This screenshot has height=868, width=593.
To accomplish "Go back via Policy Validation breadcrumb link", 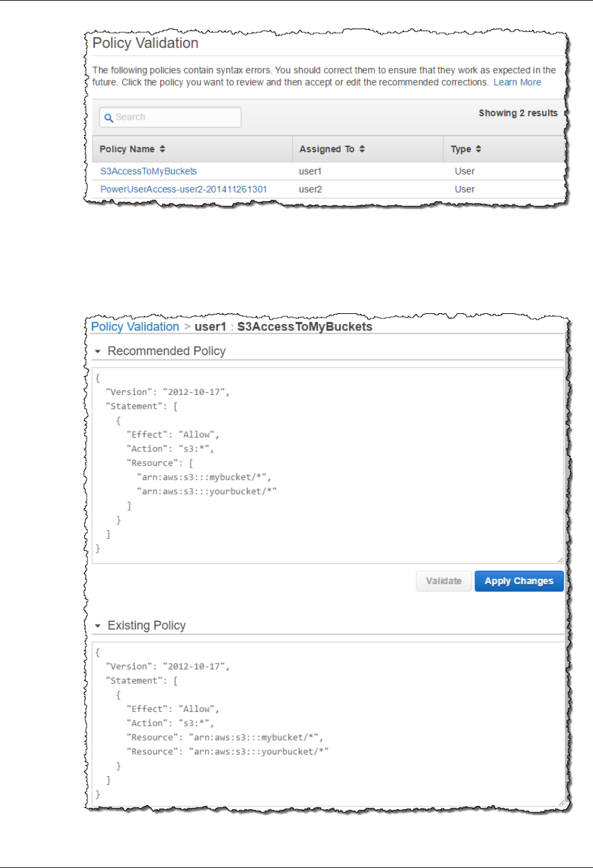I will pos(135,327).
